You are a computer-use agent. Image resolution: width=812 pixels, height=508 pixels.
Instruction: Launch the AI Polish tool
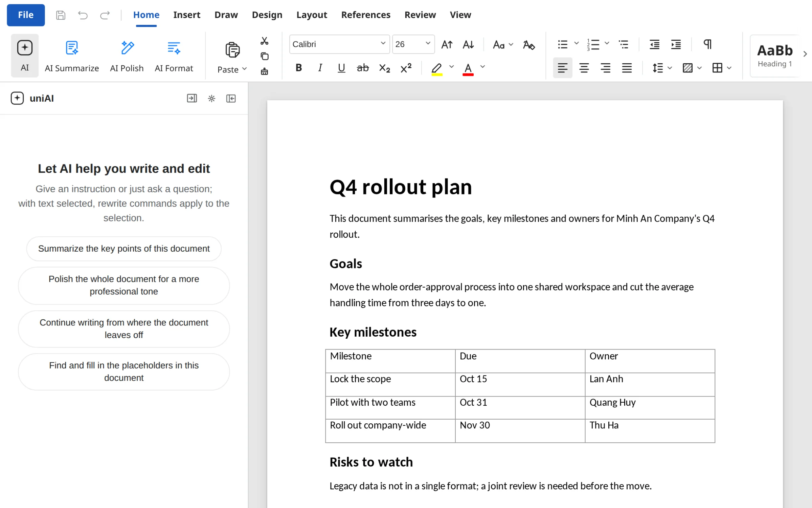click(x=127, y=56)
